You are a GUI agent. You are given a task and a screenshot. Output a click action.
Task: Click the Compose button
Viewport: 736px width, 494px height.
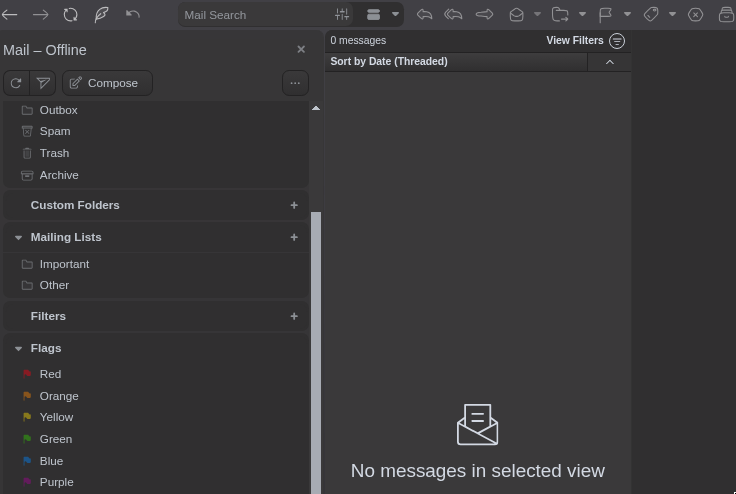point(107,83)
